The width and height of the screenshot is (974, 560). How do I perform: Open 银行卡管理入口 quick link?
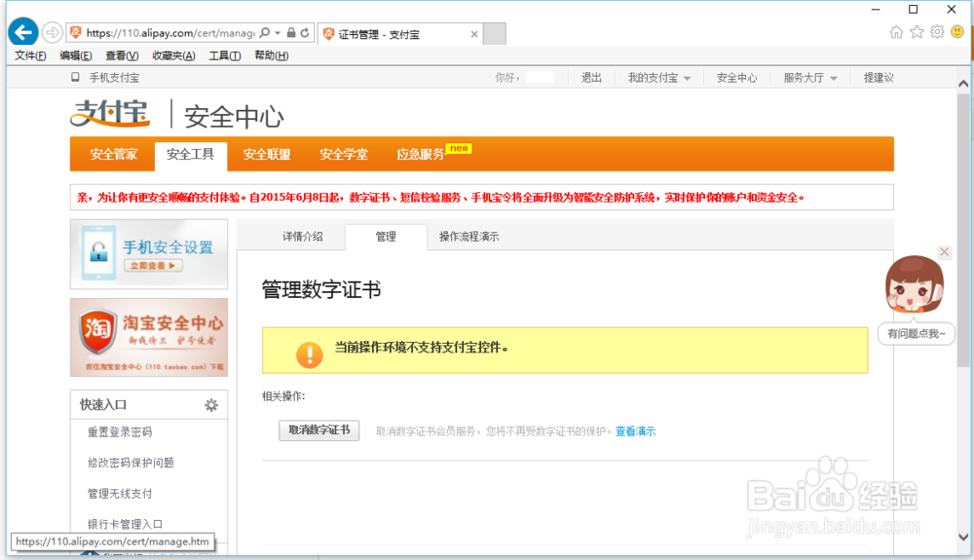tap(125, 524)
